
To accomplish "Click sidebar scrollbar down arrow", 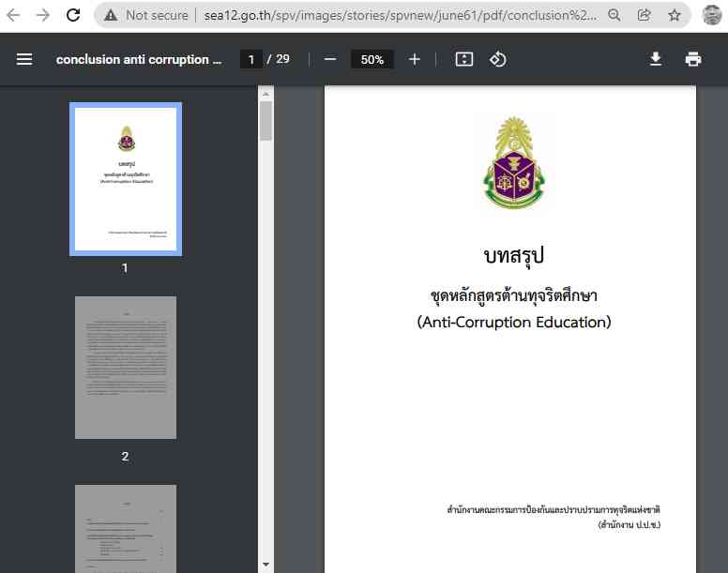I will [x=265, y=565].
